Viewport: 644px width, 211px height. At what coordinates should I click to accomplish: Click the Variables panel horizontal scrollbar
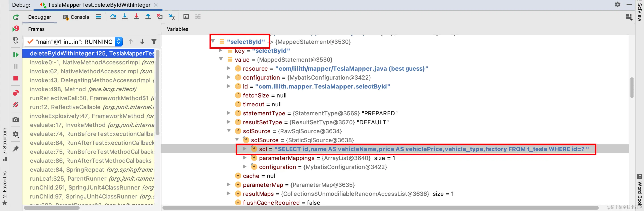(380, 208)
